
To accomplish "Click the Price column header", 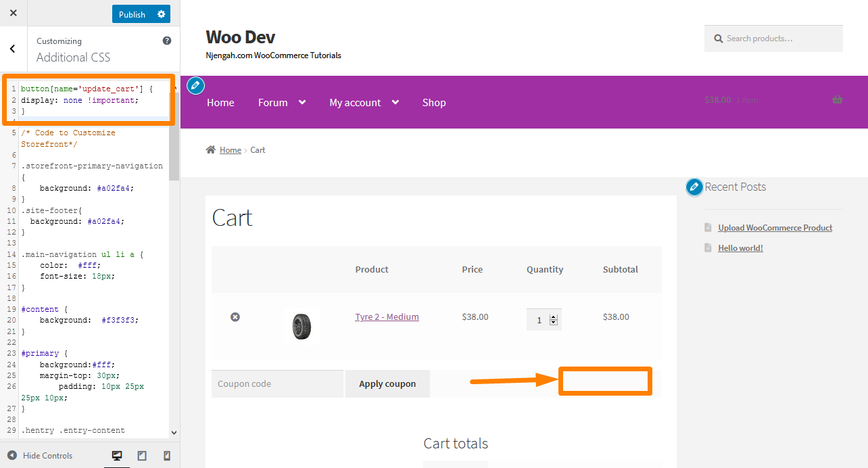I will [473, 269].
